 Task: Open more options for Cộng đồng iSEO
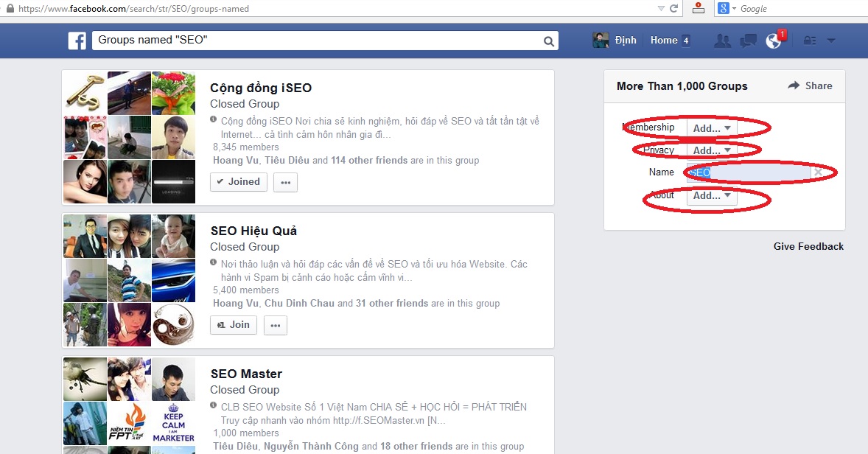pyautogui.click(x=286, y=182)
